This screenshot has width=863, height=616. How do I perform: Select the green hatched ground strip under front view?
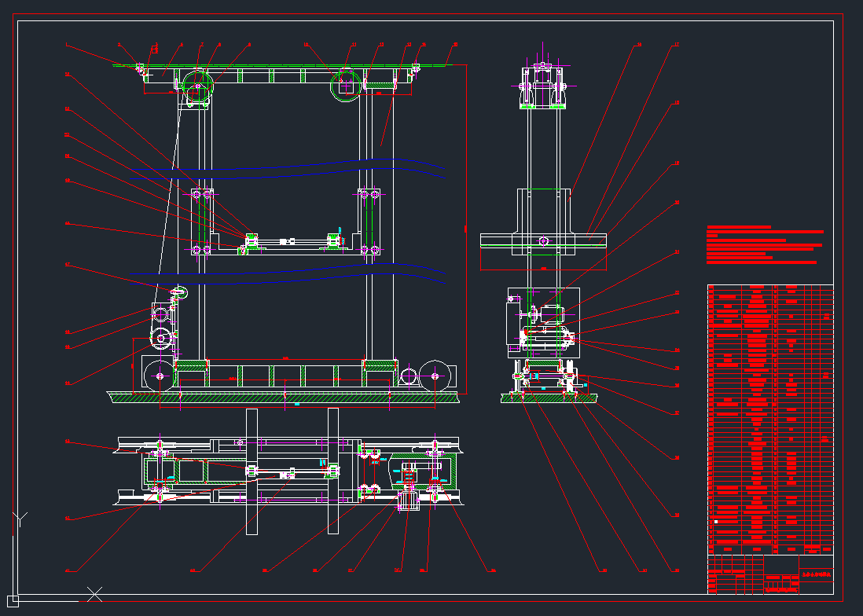[283, 398]
